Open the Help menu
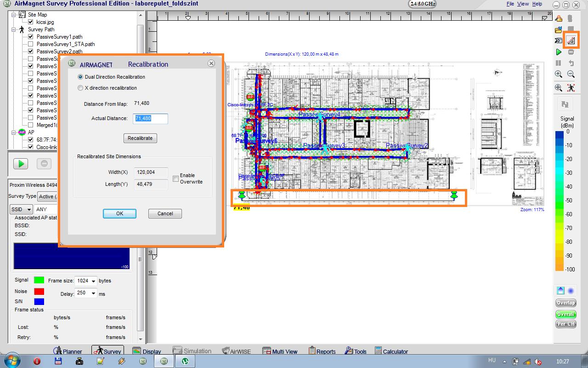The image size is (588, 368). [537, 4]
